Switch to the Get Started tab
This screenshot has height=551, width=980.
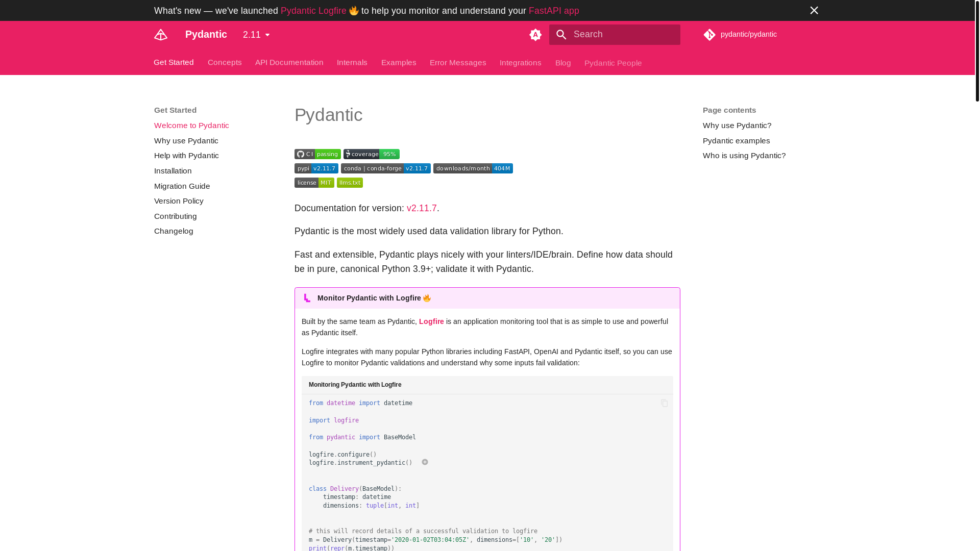[174, 62]
